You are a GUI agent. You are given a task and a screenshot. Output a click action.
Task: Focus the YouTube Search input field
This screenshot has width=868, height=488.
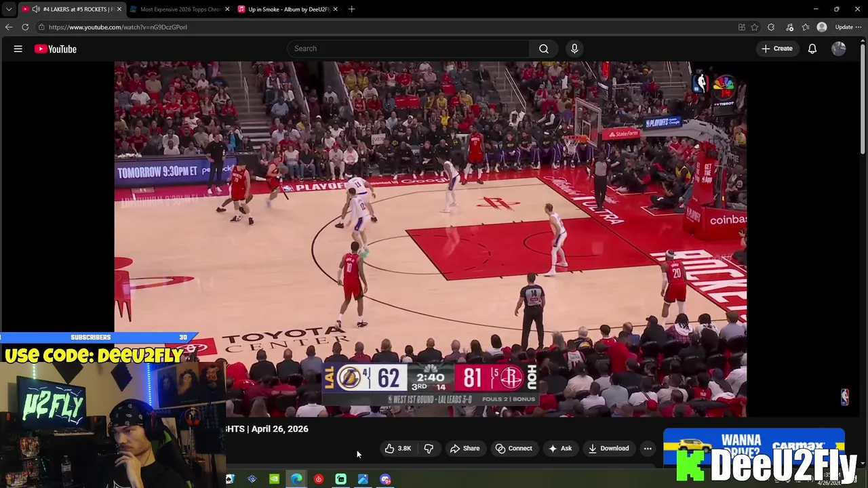(x=409, y=49)
